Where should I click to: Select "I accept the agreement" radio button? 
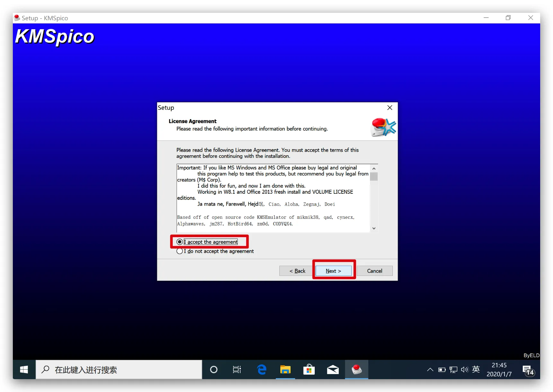click(180, 242)
